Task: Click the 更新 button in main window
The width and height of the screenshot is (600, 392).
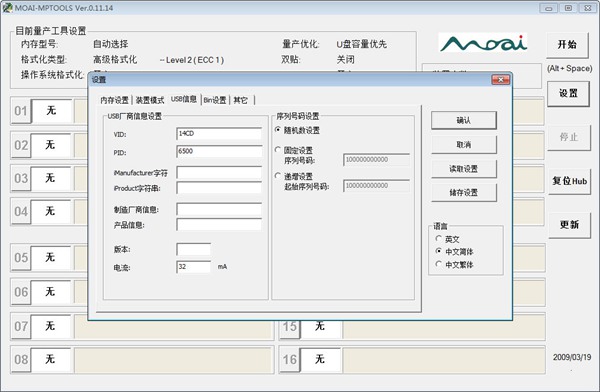Action: click(x=569, y=225)
